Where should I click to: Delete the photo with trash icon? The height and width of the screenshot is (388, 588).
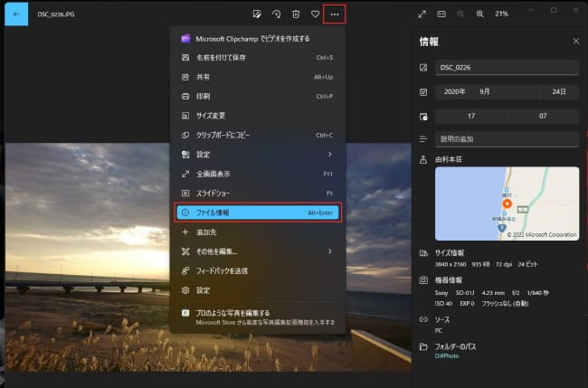click(x=296, y=14)
